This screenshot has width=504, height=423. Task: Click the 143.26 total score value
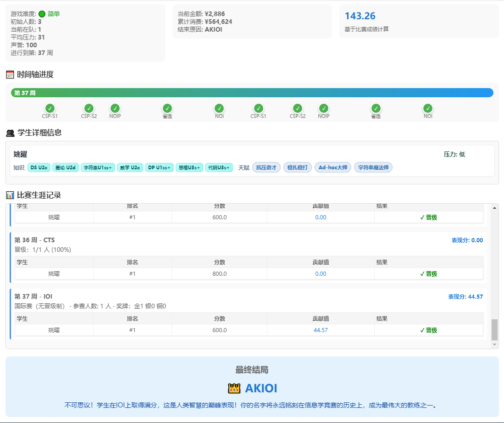[x=360, y=16]
